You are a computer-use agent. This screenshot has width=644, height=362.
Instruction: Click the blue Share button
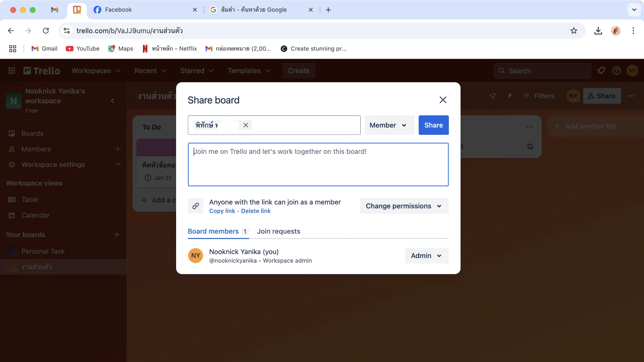point(433,125)
